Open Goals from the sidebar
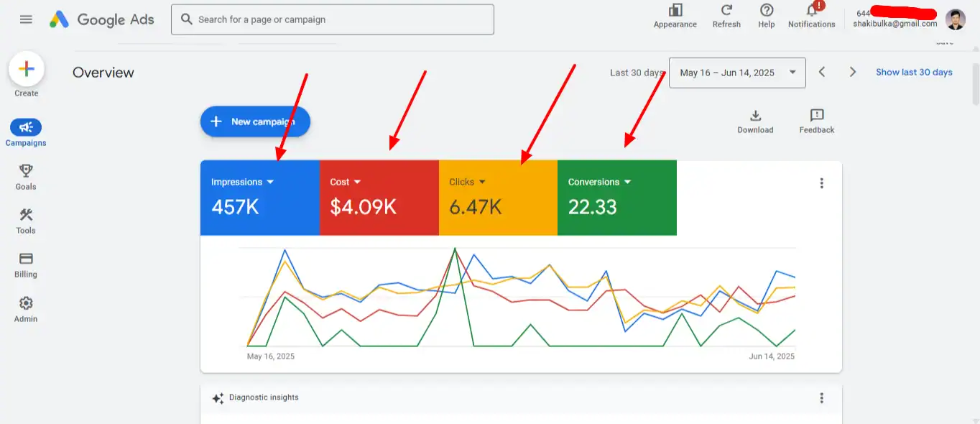 [26, 176]
